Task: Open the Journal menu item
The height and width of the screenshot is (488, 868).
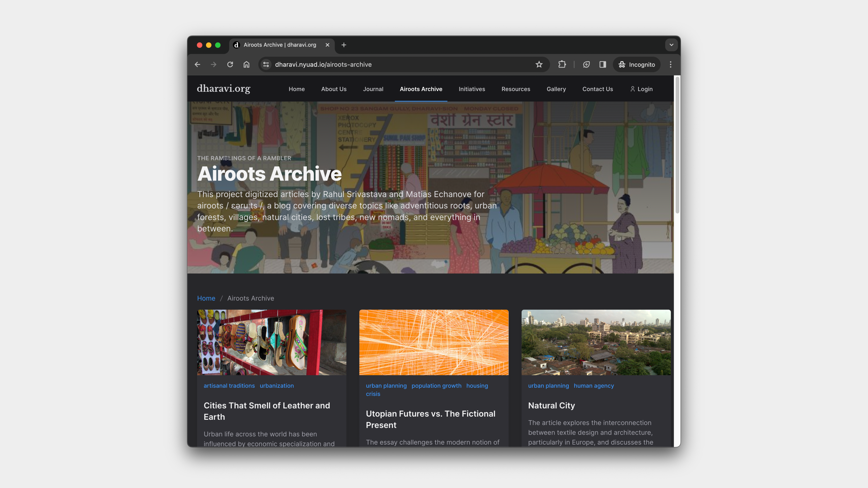Action: [373, 89]
